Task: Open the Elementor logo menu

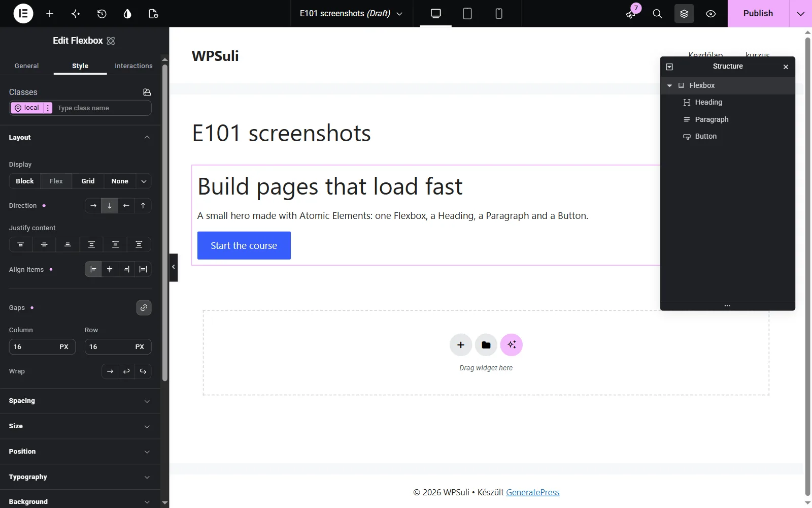Action: [23, 14]
